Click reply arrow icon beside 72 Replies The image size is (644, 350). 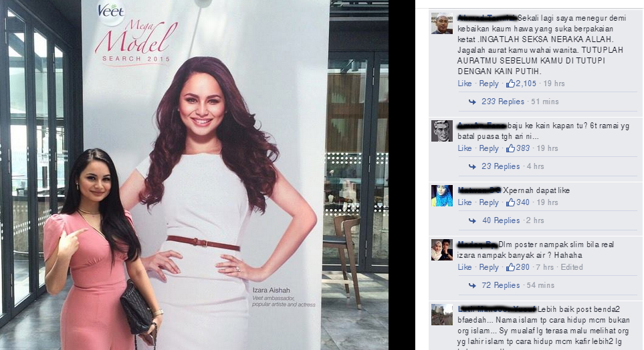point(472,286)
